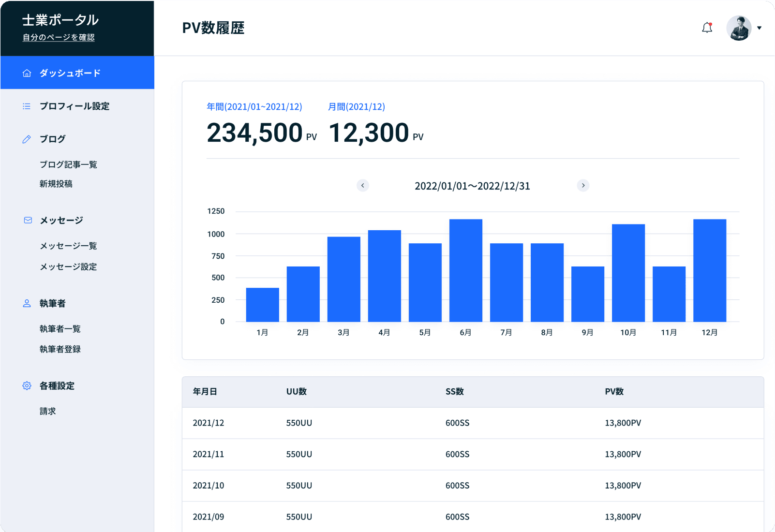Click the person icon beside 執筆者
Viewport: 775px width, 532px height.
tap(27, 303)
